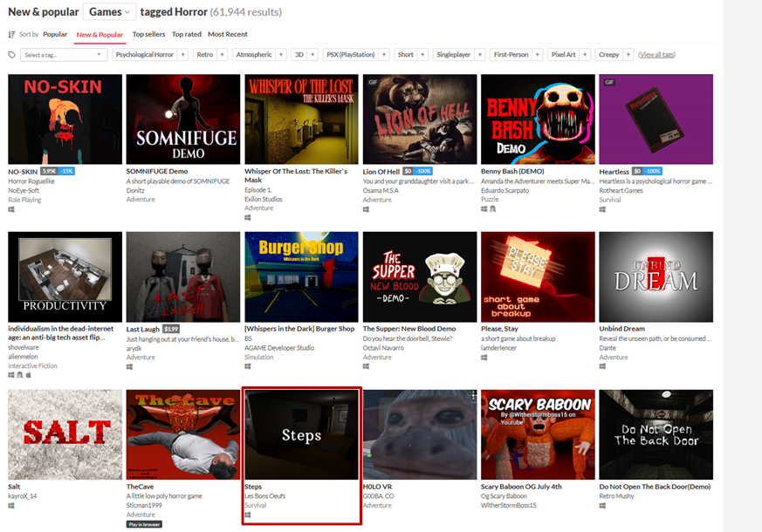This screenshot has width=762, height=532.
Task: Open author WitherStormBoss15 profile
Action: click(509, 505)
